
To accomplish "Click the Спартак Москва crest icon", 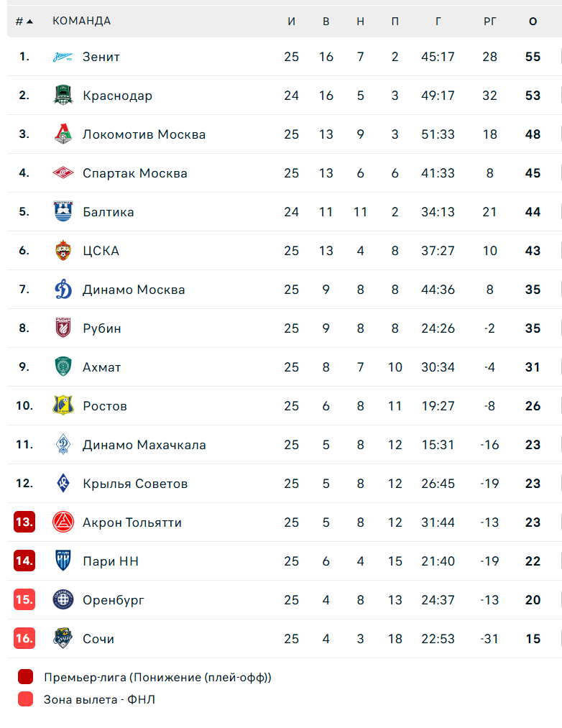I will pos(63,173).
